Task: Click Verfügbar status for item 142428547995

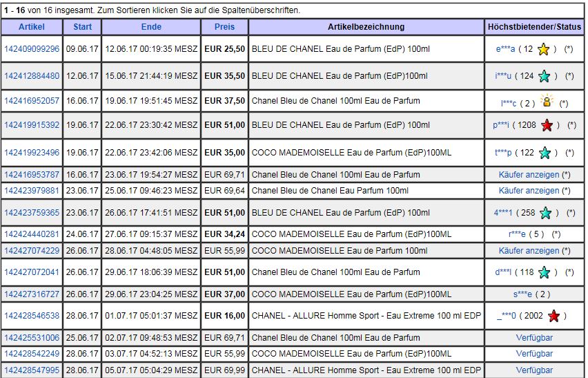Action: 534,370
